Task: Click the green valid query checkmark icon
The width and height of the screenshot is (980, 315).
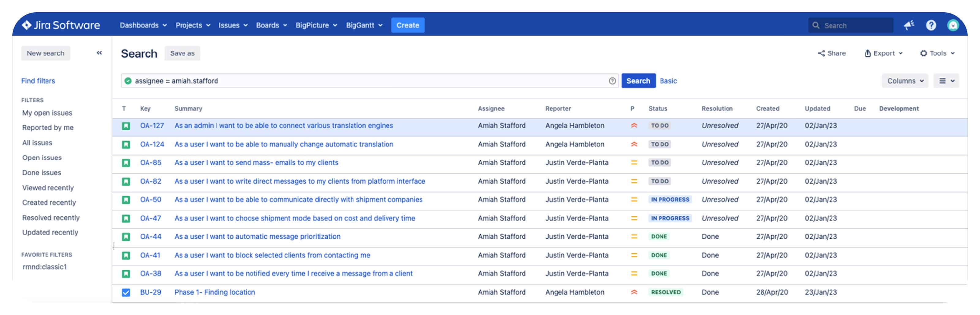Action: (x=128, y=81)
